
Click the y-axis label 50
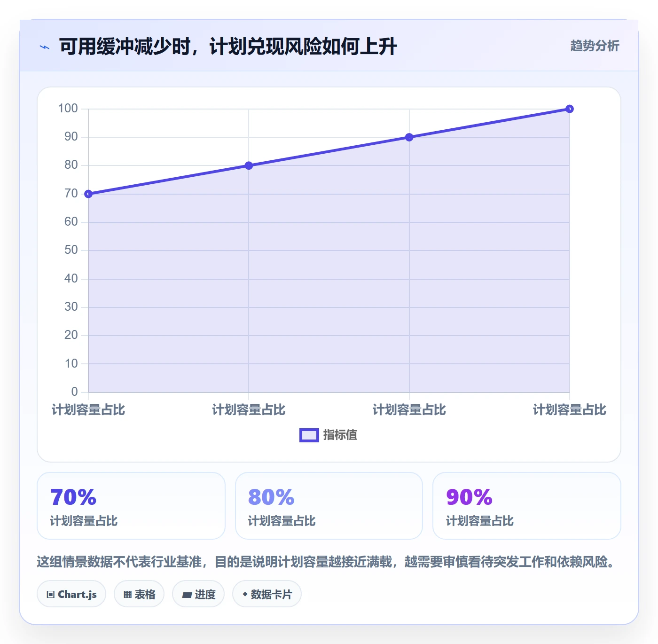coord(71,250)
